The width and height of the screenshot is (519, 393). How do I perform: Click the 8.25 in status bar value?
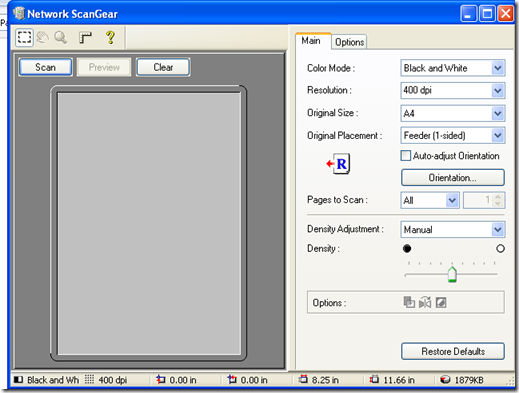(x=325, y=380)
